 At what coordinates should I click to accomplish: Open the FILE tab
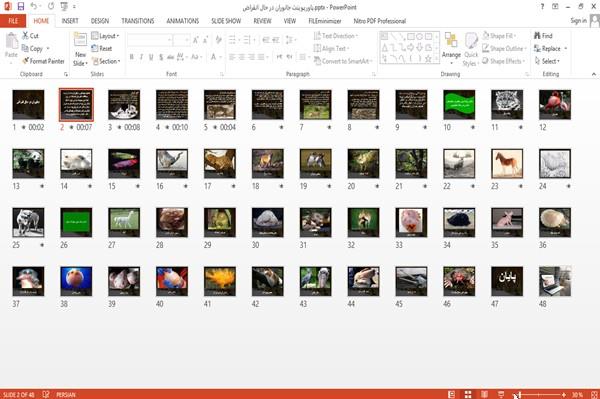pos(13,21)
